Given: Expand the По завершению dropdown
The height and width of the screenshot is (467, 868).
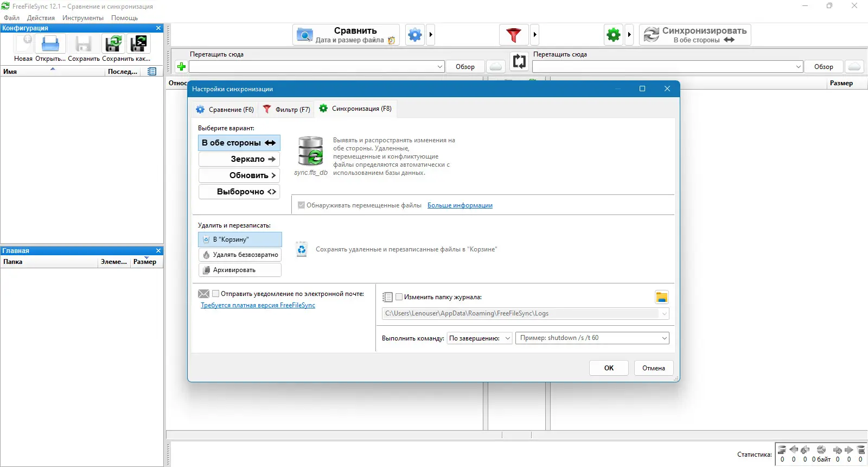Looking at the screenshot, I should [x=480, y=338].
